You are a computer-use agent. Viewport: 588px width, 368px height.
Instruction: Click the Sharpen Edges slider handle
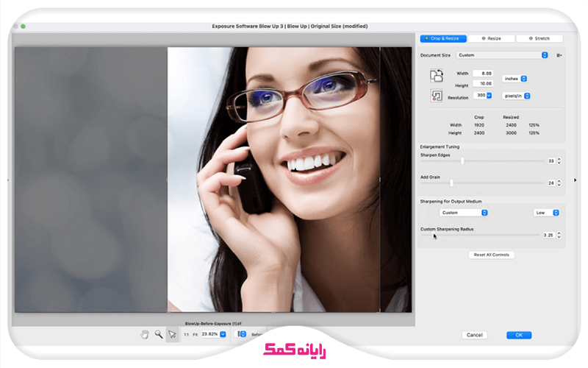462,160
